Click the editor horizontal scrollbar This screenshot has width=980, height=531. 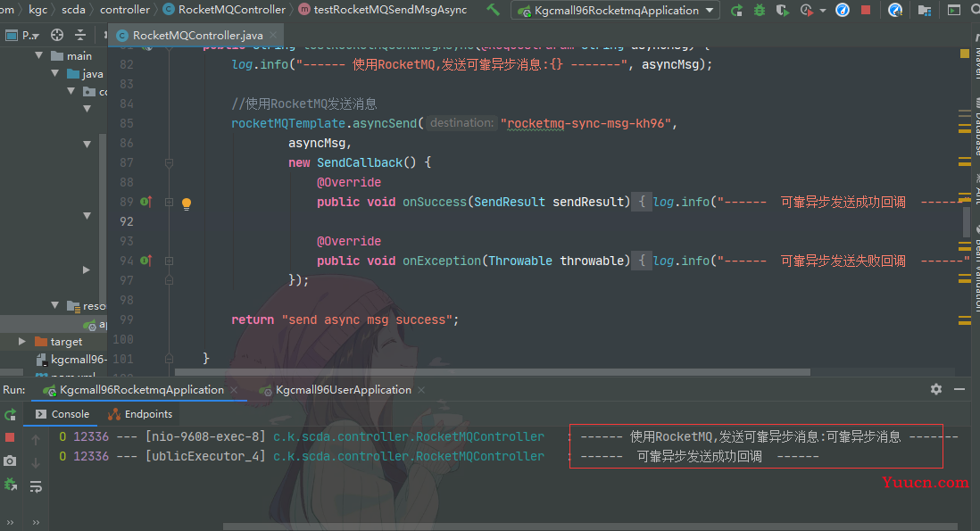point(491,372)
